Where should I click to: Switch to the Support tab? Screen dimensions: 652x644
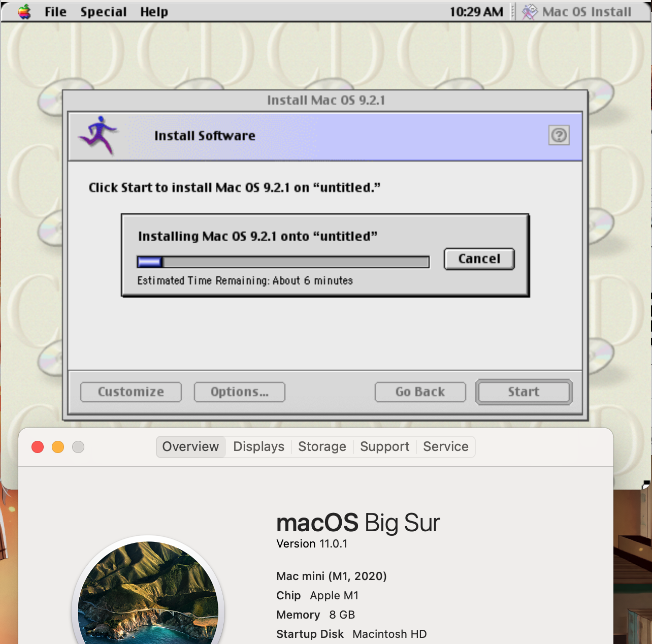384,446
